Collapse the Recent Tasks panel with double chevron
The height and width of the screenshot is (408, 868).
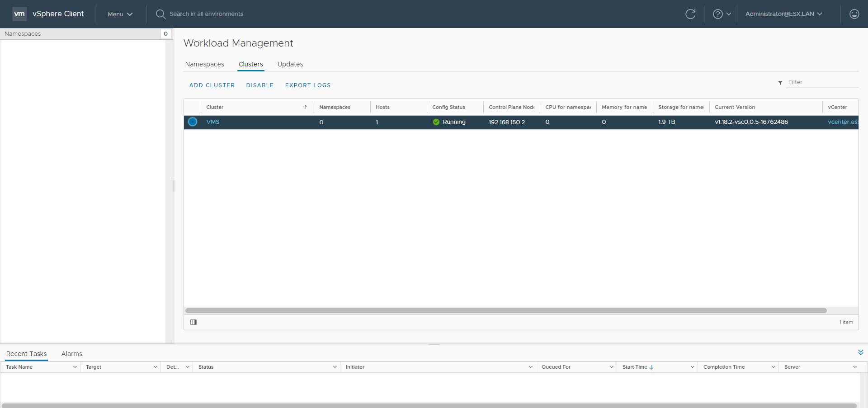pyautogui.click(x=860, y=352)
